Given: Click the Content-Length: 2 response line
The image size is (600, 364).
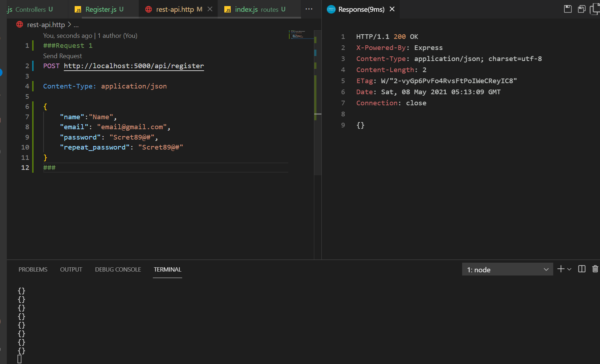Looking at the screenshot, I should 391,70.
